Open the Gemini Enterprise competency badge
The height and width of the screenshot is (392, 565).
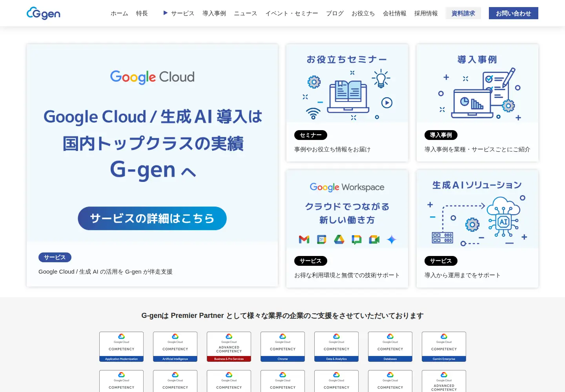click(444, 347)
